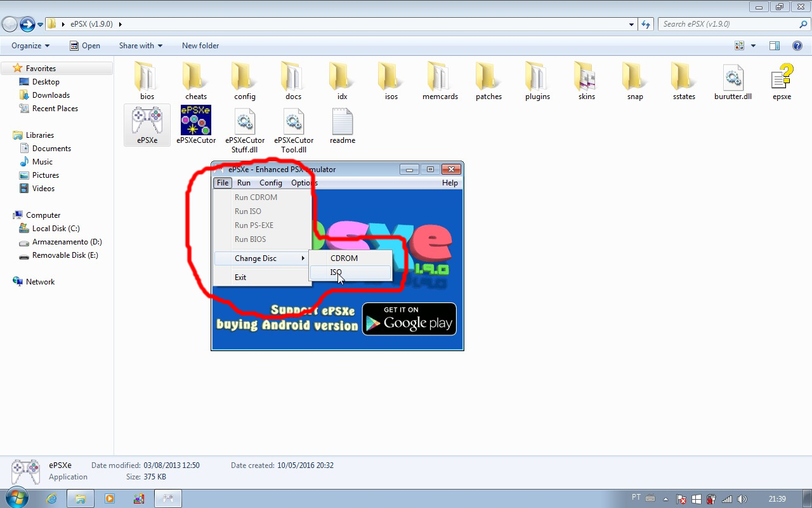
Task: Select the memcards folder icon
Action: pyautogui.click(x=440, y=79)
